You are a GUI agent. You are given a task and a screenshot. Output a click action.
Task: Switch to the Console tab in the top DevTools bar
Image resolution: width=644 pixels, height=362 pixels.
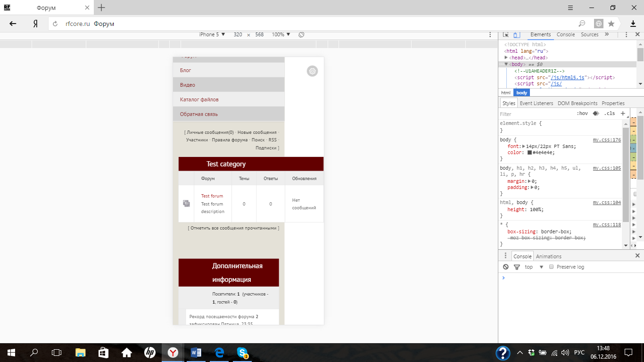tap(566, 34)
